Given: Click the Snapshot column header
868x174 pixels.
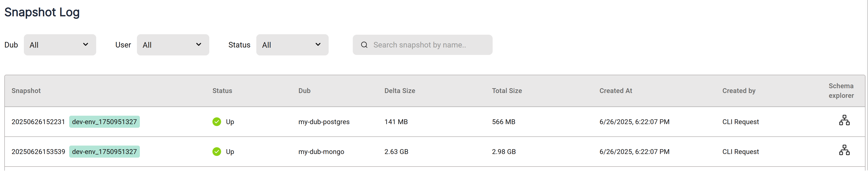Looking at the screenshot, I should point(26,91).
